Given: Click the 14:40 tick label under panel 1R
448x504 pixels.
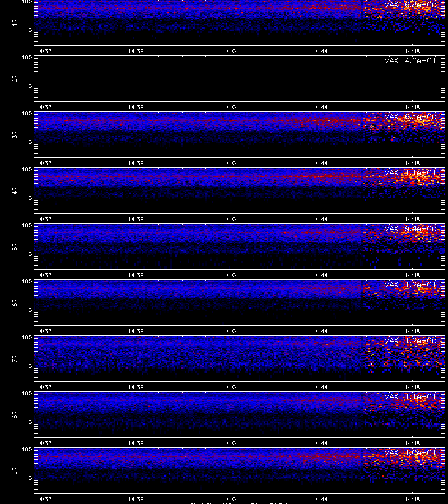Looking at the screenshot, I should tap(228, 51).
